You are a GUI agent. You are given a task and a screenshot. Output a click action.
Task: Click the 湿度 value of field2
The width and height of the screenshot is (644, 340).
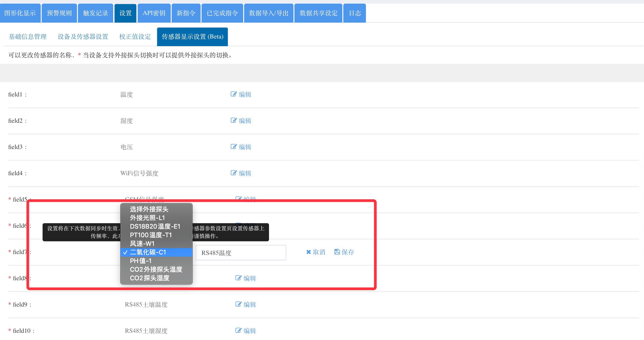coord(127,121)
